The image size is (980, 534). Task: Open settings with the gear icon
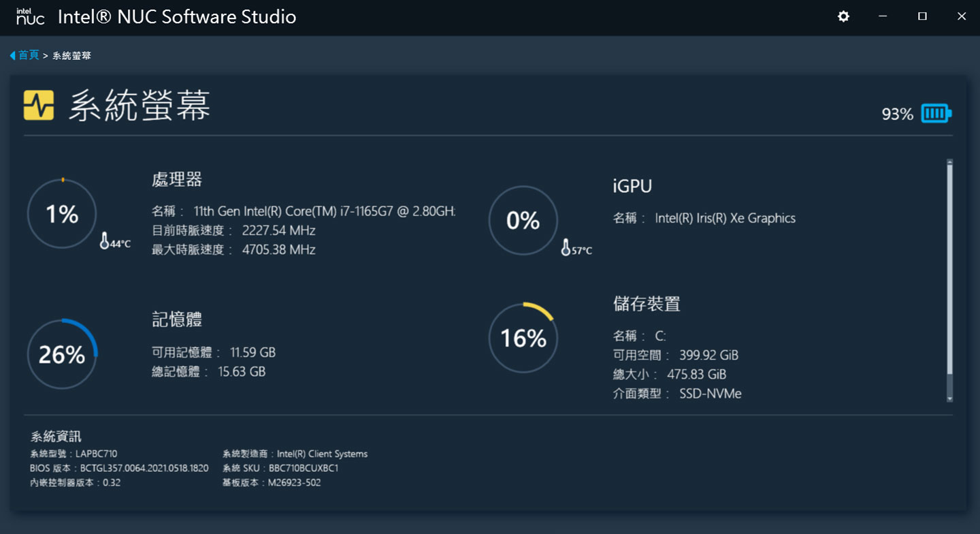[843, 16]
